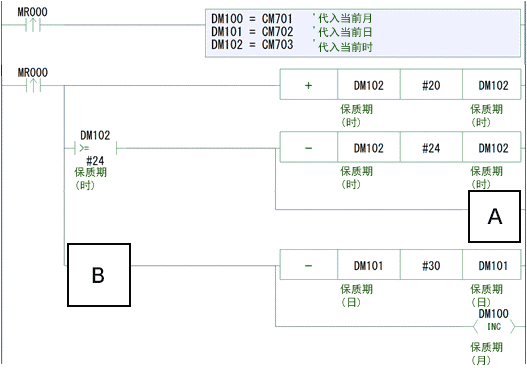Image resolution: width=527 pixels, height=368 pixels.
Task: Select the blank box labeled B
Action: (99, 275)
